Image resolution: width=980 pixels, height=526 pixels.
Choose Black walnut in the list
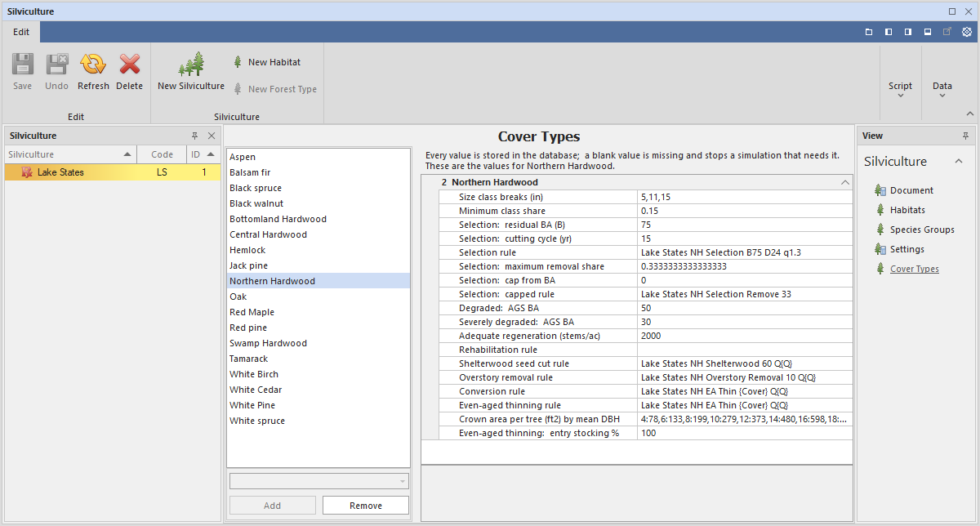click(318, 203)
